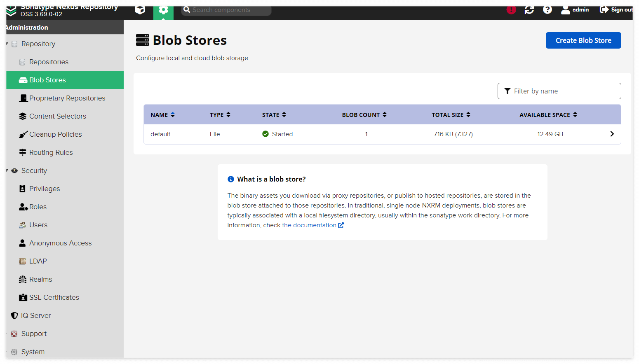Screen dimensions: 639x364
Task: Select the 'default' blob store name
Action: (160, 134)
